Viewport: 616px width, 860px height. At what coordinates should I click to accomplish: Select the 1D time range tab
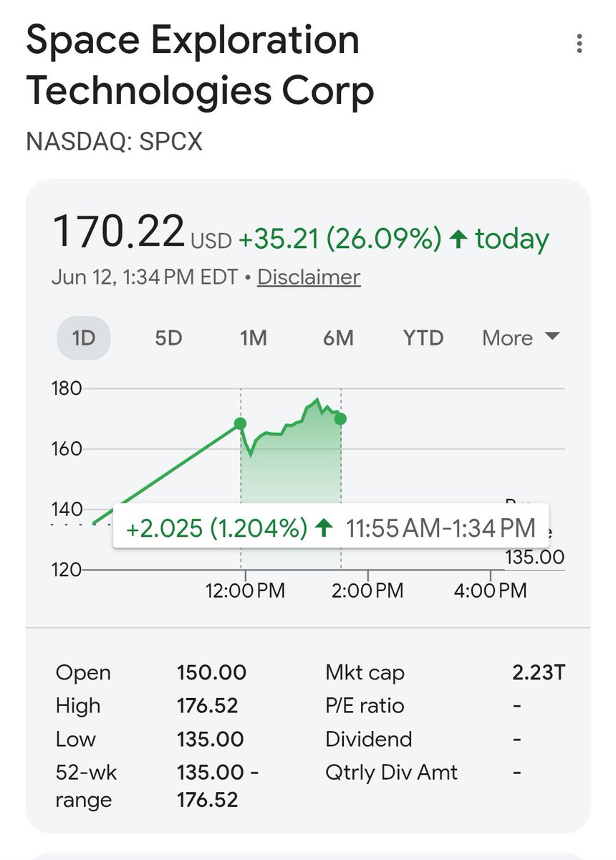coord(84,338)
